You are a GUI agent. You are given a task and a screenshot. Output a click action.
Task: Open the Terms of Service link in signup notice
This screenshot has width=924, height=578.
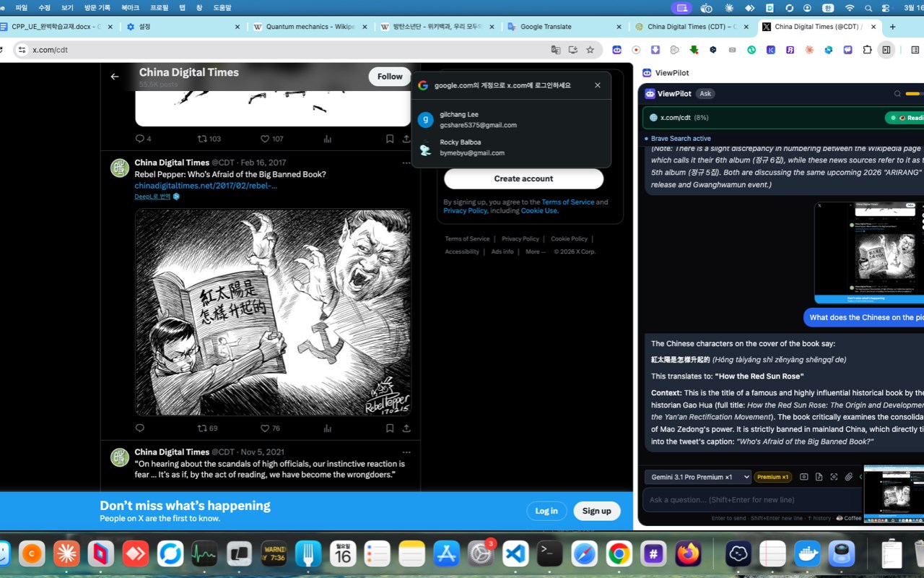click(567, 202)
